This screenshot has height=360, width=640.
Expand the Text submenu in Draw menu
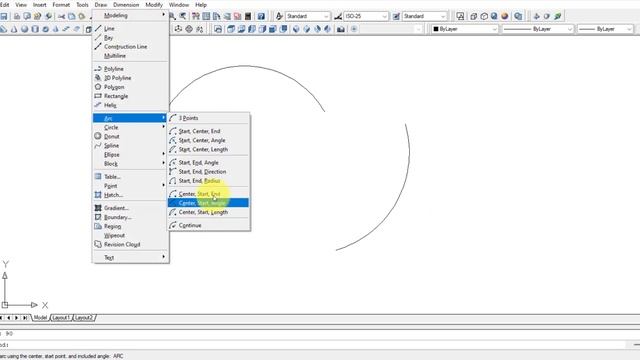[130, 258]
